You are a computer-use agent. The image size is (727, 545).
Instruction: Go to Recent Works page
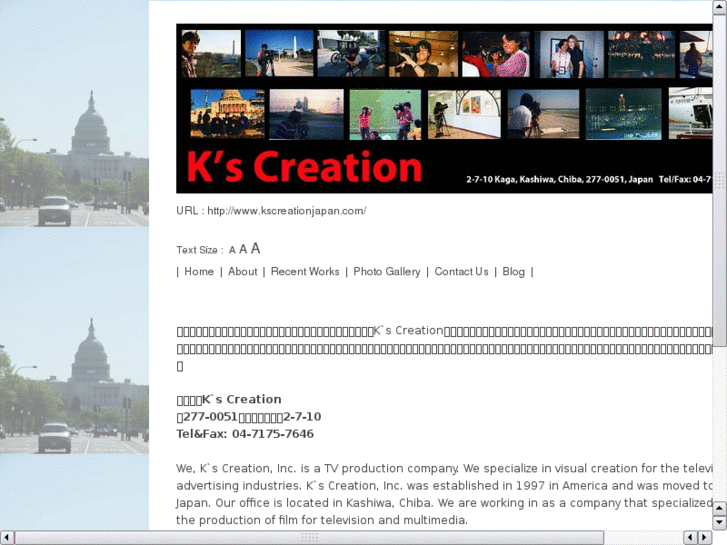[305, 271]
